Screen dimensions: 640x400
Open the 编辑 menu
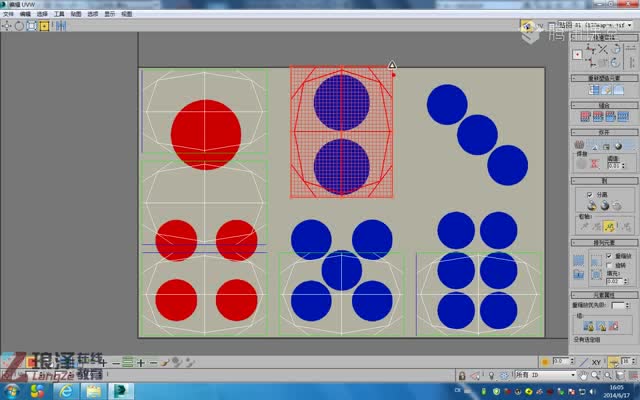25,15
